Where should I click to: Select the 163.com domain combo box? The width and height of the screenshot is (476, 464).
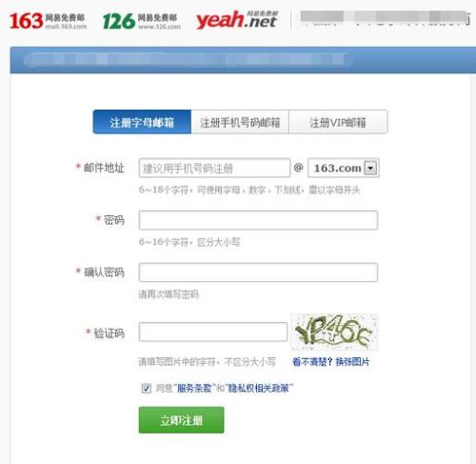(344, 168)
